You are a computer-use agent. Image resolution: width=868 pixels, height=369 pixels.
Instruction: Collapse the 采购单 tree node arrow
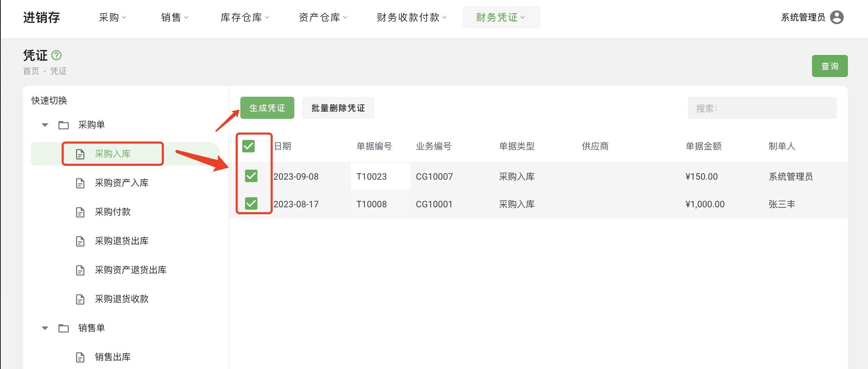pos(45,125)
